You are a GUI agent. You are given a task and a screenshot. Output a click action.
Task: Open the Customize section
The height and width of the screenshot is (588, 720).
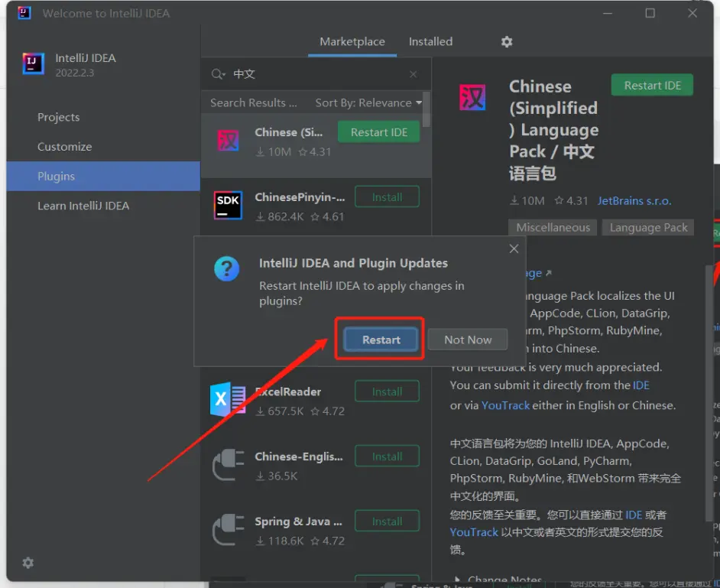[65, 147]
